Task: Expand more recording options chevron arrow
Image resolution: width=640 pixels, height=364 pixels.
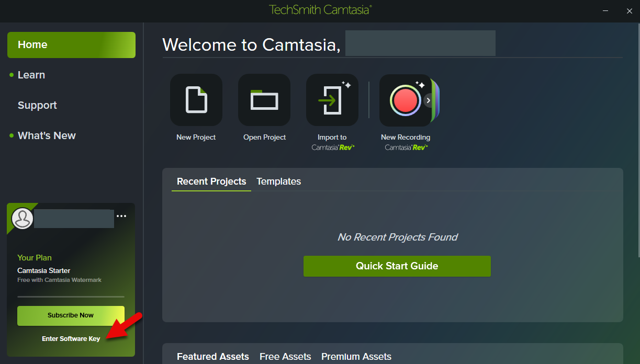Action: tap(429, 100)
